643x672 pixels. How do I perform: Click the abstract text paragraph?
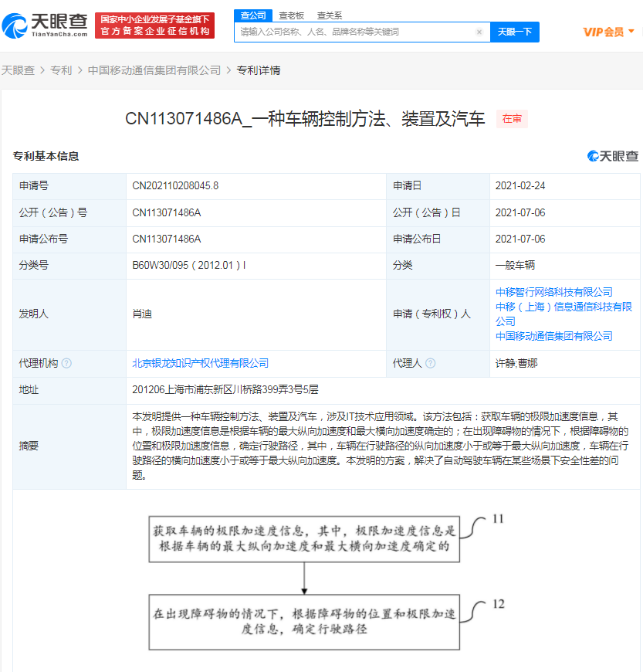pos(380,446)
